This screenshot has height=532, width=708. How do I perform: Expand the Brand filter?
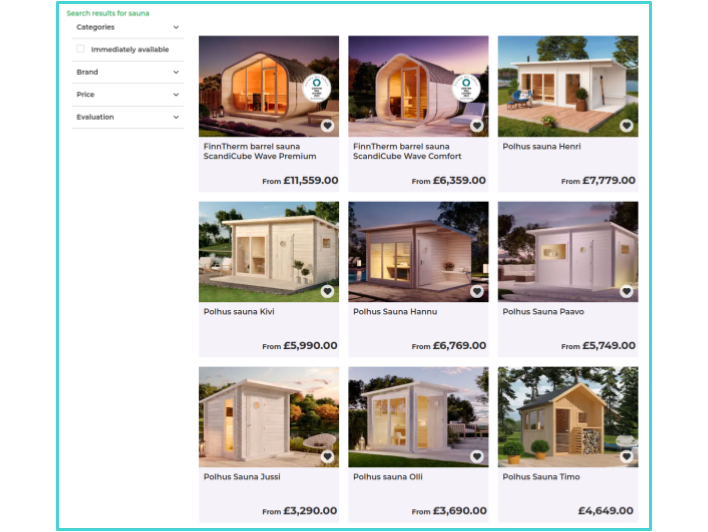(x=128, y=72)
